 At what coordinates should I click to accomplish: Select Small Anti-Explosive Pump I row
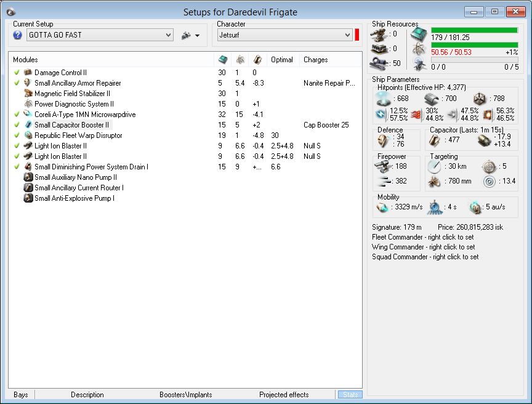[x=185, y=198]
